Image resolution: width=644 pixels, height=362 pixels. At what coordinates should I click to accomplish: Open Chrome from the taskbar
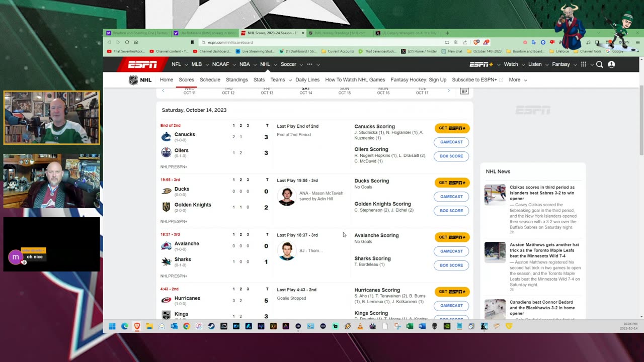click(186, 326)
